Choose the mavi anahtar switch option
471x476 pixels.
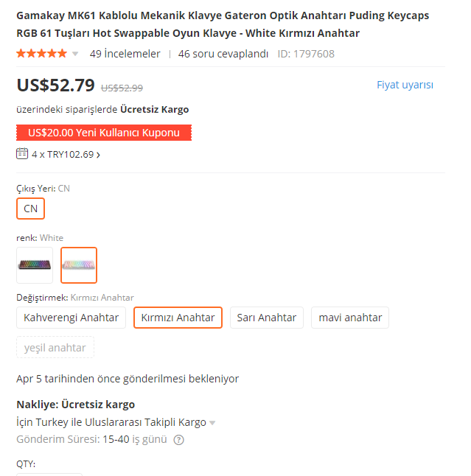point(350,318)
